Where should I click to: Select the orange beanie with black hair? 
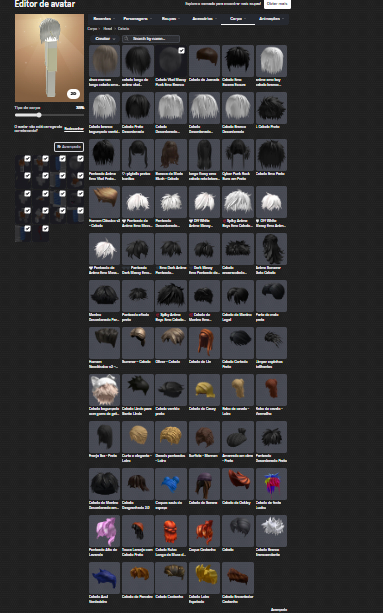[138, 531]
